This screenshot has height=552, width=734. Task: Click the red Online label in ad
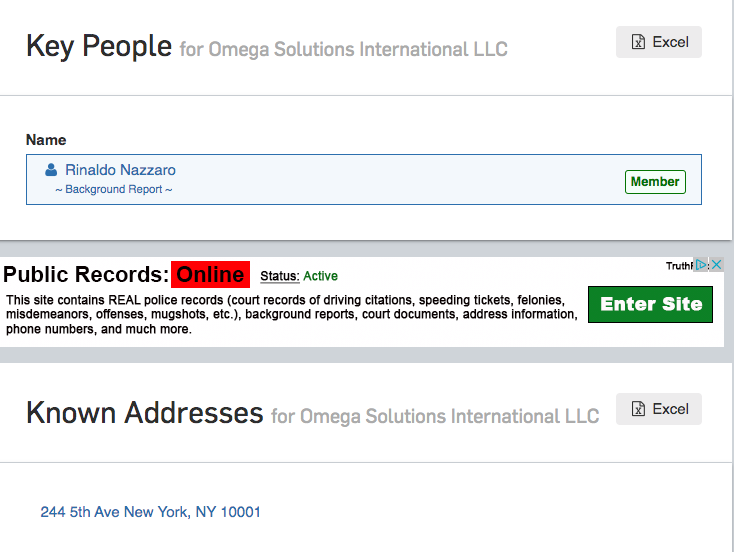coord(210,274)
